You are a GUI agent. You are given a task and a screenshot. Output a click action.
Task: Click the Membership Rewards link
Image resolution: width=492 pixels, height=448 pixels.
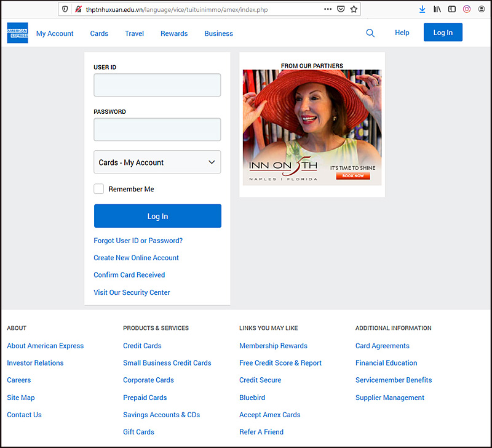click(x=273, y=346)
